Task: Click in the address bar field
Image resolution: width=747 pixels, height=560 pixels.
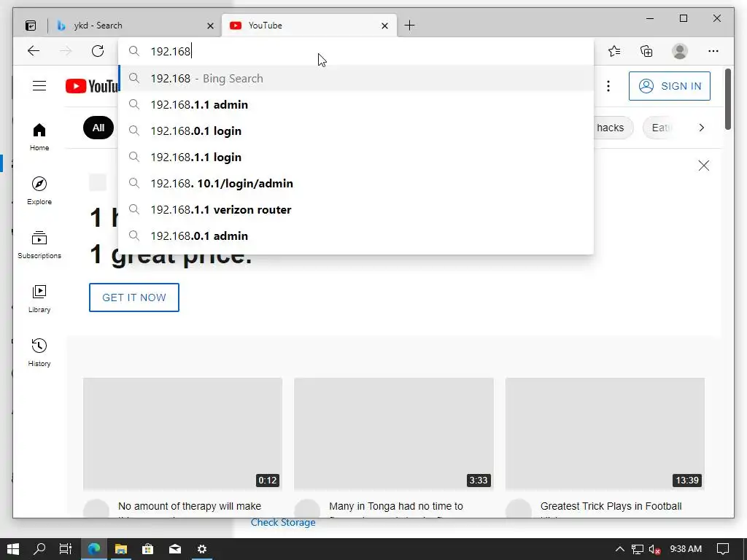Action: [x=355, y=52]
